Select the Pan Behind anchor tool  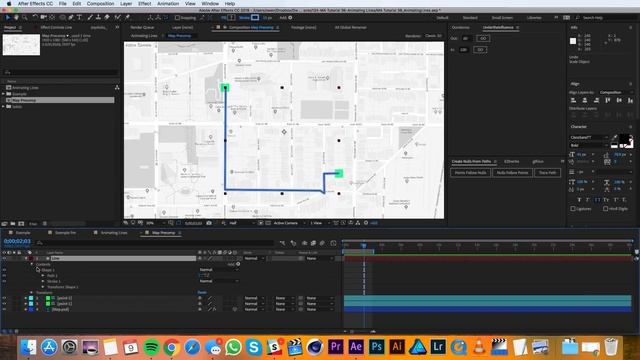pos(52,18)
